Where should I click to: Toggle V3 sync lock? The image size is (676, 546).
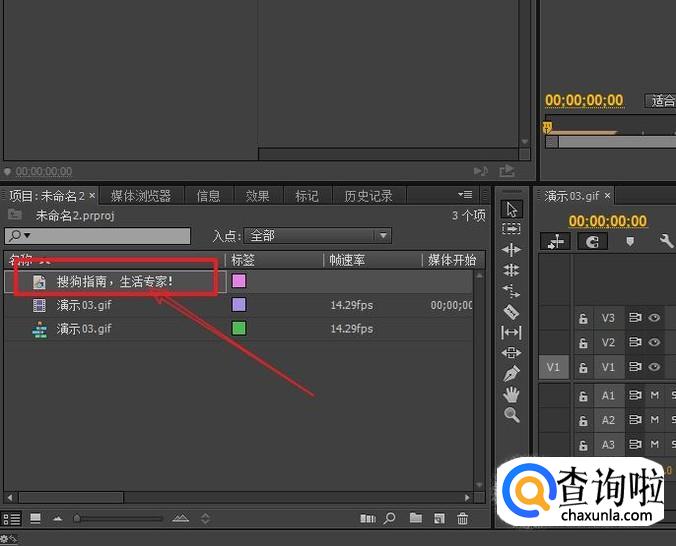point(635,318)
